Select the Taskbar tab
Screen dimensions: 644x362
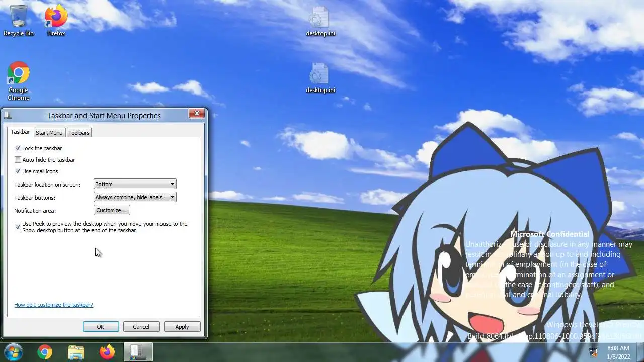(20, 132)
